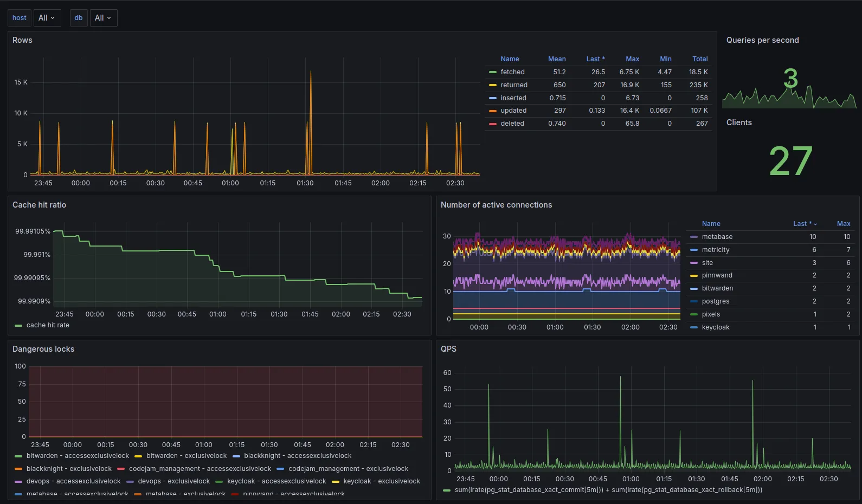Open the Dangerous locks panel title menu
Image resolution: width=862 pixels, height=504 pixels.
point(43,349)
